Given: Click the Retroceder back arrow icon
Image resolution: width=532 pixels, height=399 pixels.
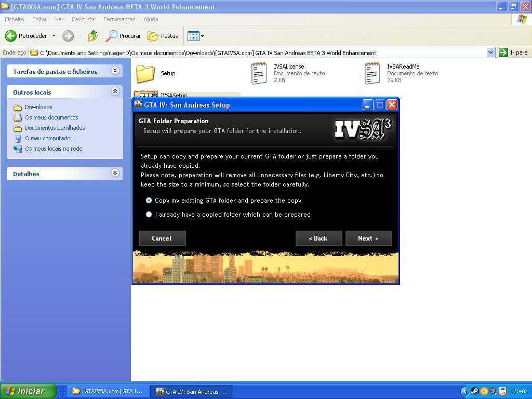Looking at the screenshot, I should coord(11,36).
